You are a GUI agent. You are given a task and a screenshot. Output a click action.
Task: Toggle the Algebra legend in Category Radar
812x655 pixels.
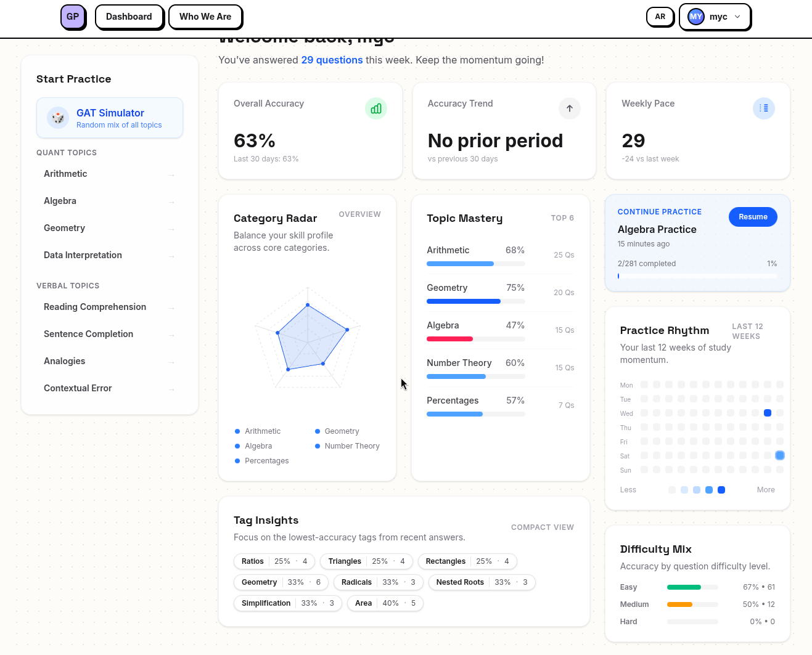click(x=254, y=446)
